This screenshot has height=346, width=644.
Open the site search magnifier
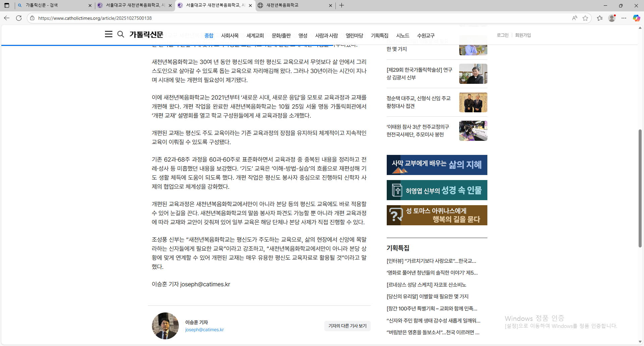point(121,34)
